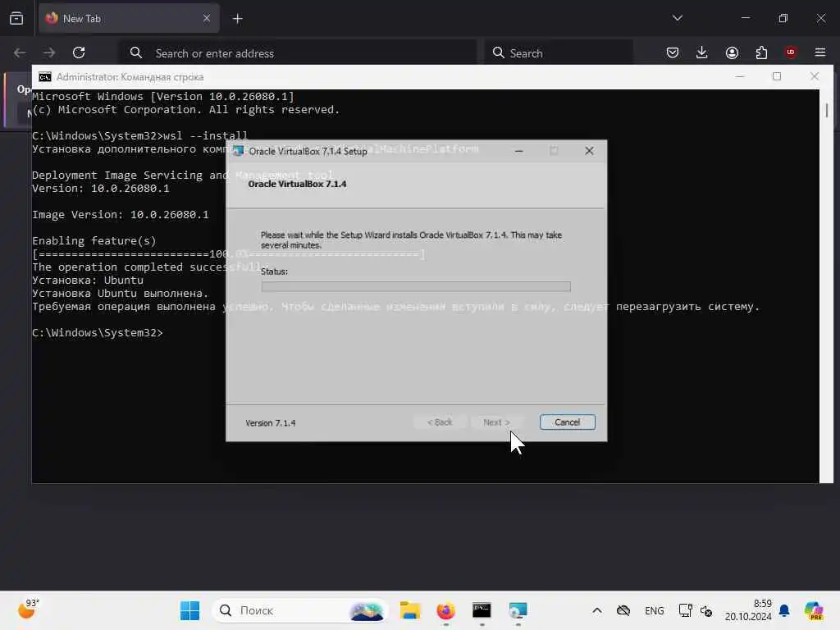Click the 'Version 7.1.4' installer label
The height and width of the screenshot is (630, 840).
click(x=271, y=423)
